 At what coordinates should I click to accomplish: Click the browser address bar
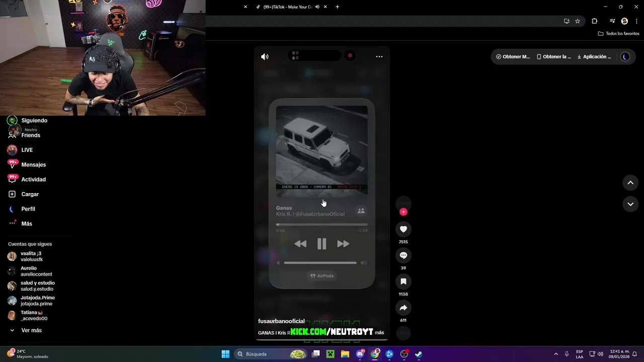point(382,21)
